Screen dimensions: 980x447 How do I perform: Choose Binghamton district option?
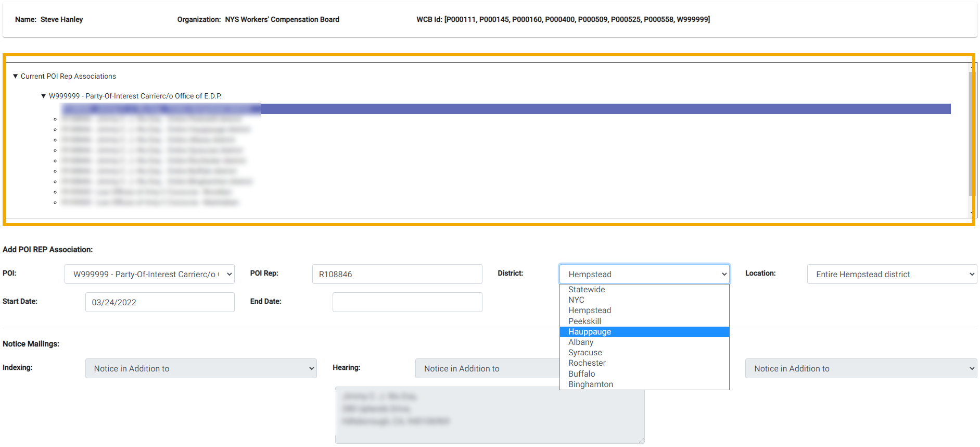(591, 384)
